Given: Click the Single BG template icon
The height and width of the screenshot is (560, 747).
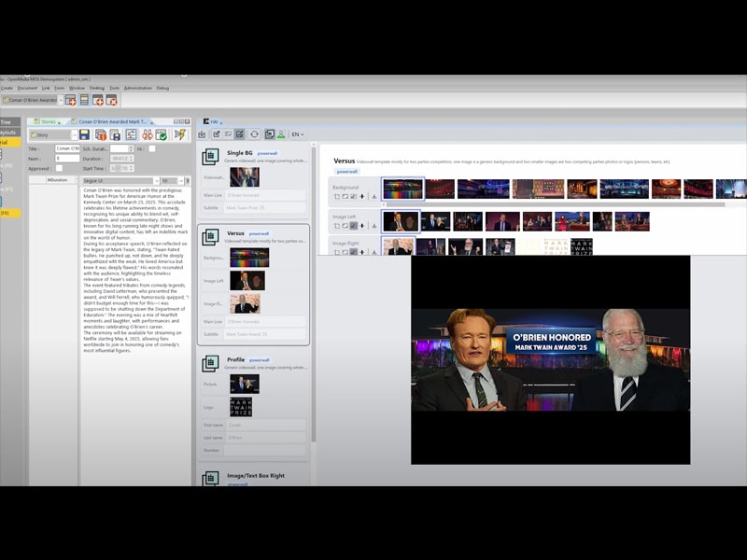Looking at the screenshot, I should pos(210,156).
